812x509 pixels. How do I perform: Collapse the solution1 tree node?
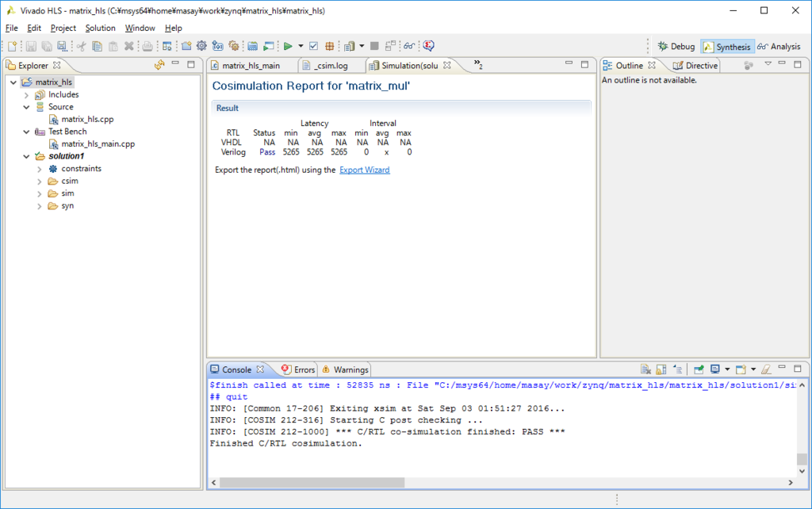(26, 156)
